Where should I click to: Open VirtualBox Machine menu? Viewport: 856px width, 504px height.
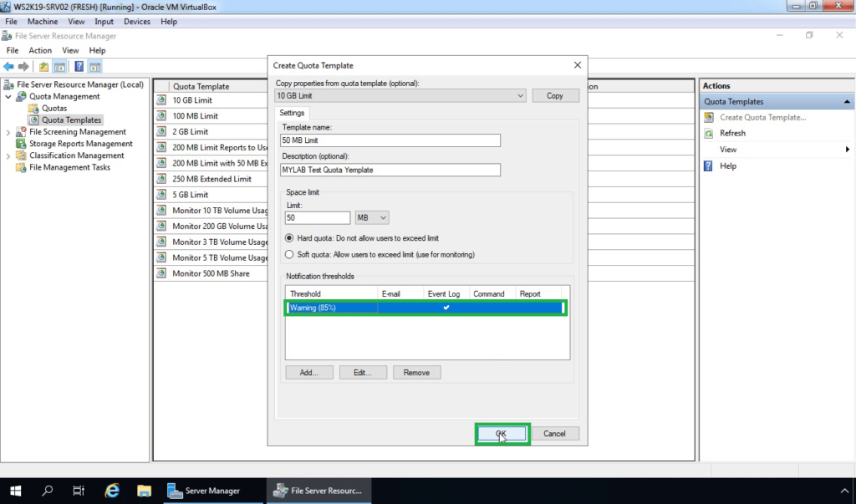(x=43, y=21)
